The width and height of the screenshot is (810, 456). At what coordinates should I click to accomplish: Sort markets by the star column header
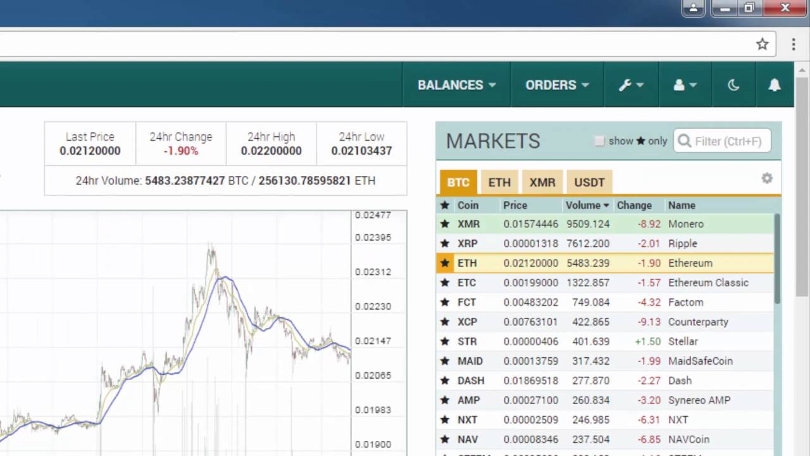[445, 205]
